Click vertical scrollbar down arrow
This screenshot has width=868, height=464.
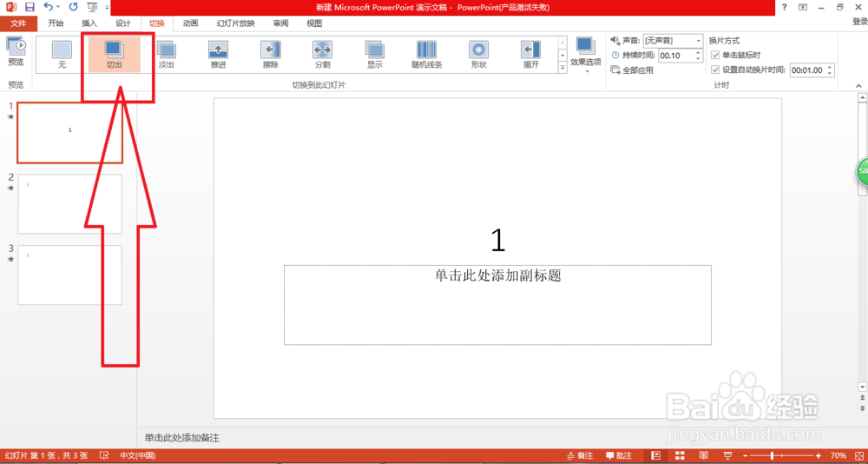tap(862, 386)
